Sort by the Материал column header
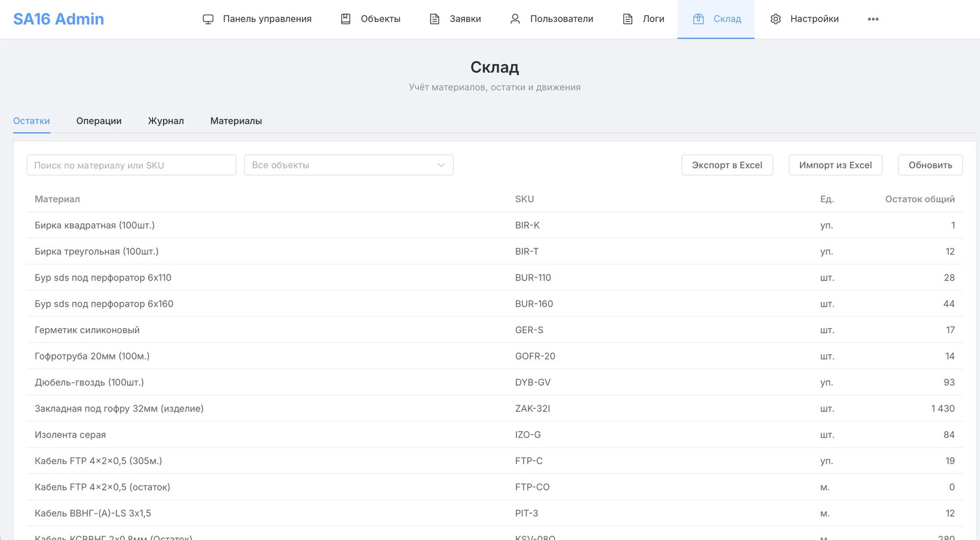Viewport: 980px width, 540px height. tap(58, 199)
